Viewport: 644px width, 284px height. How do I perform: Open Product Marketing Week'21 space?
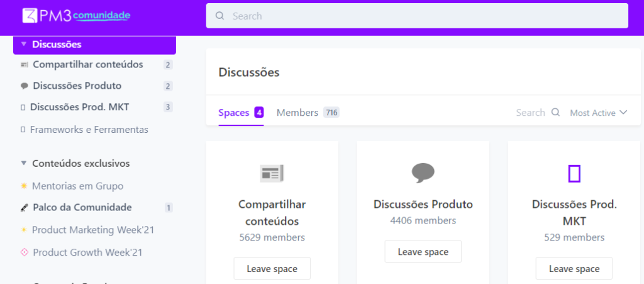click(x=93, y=230)
